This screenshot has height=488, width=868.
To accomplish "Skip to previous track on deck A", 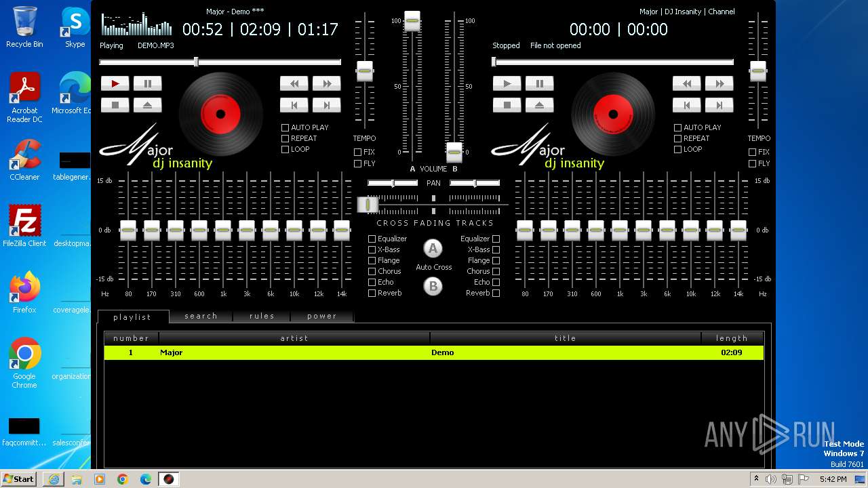I will 294,105.
